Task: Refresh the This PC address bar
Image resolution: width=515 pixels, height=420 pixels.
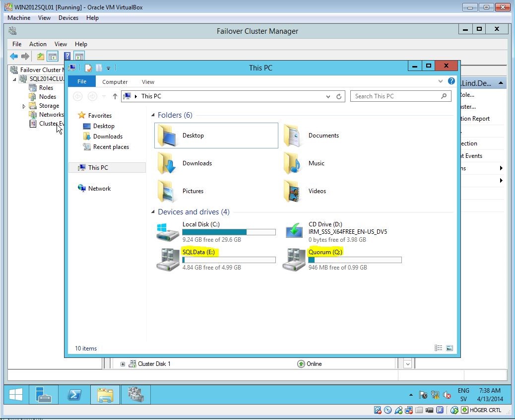Action: click(339, 96)
